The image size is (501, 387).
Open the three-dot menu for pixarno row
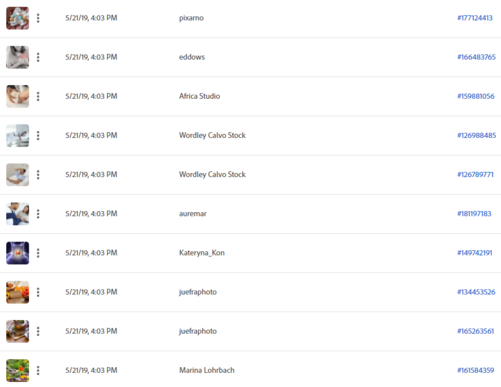coord(38,18)
